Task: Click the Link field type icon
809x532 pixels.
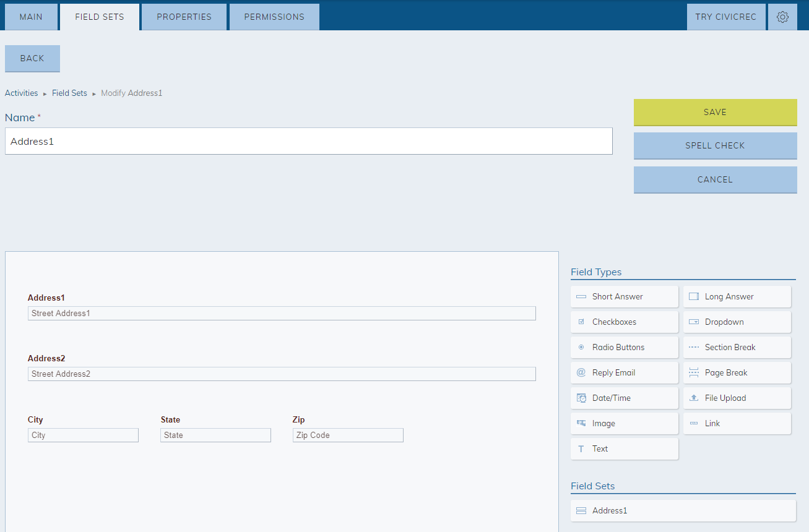Action: (x=694, y=424)
